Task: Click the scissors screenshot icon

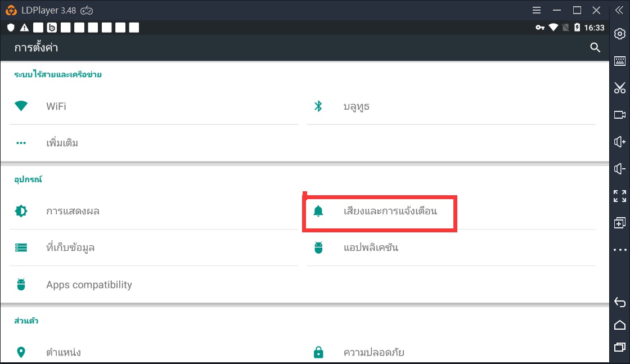Action: point(619,88)
